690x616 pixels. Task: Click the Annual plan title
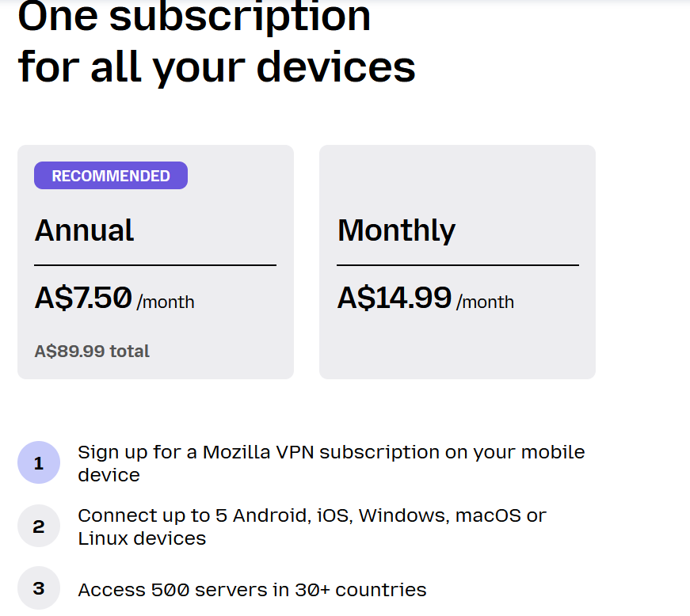pos(84,230)
